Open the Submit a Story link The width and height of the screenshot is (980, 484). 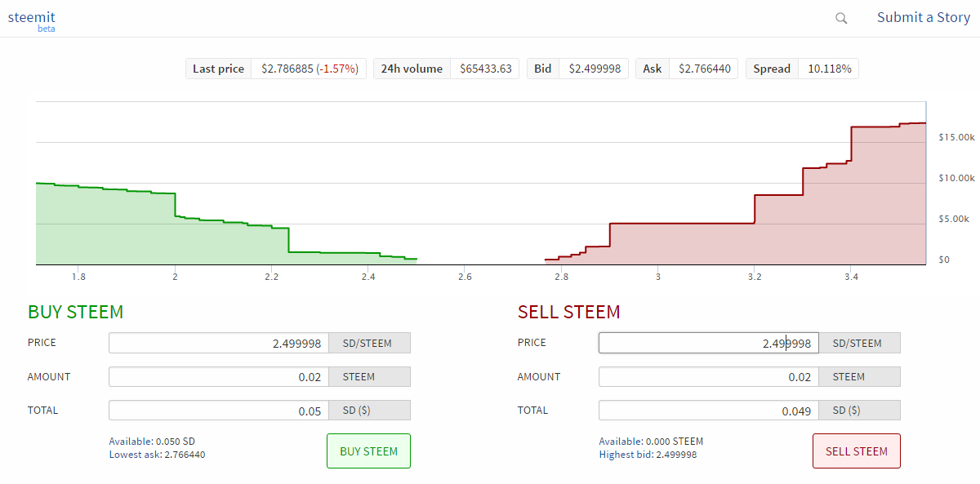click(923, 17)
